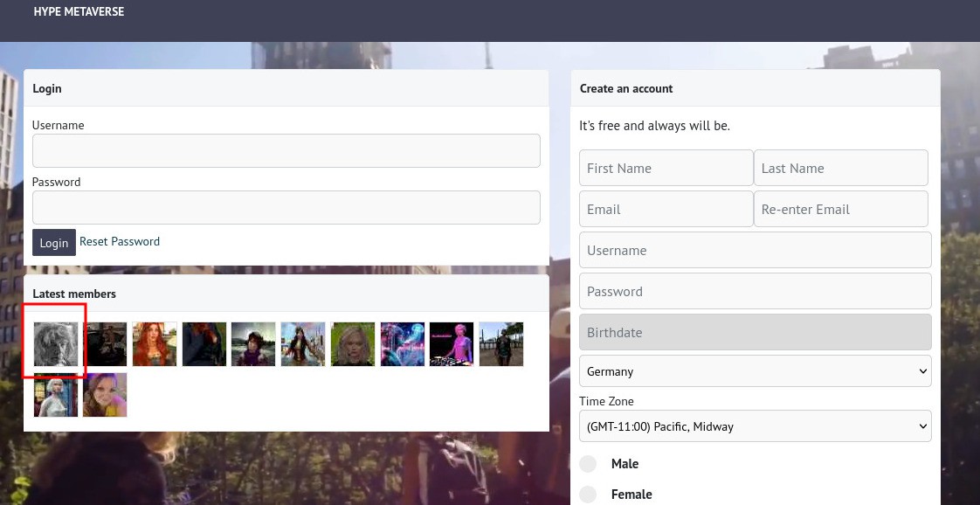Screen dimensions: 980x505
Task: Open the neon jellyfish member avatar
Action: click(403, 344)
